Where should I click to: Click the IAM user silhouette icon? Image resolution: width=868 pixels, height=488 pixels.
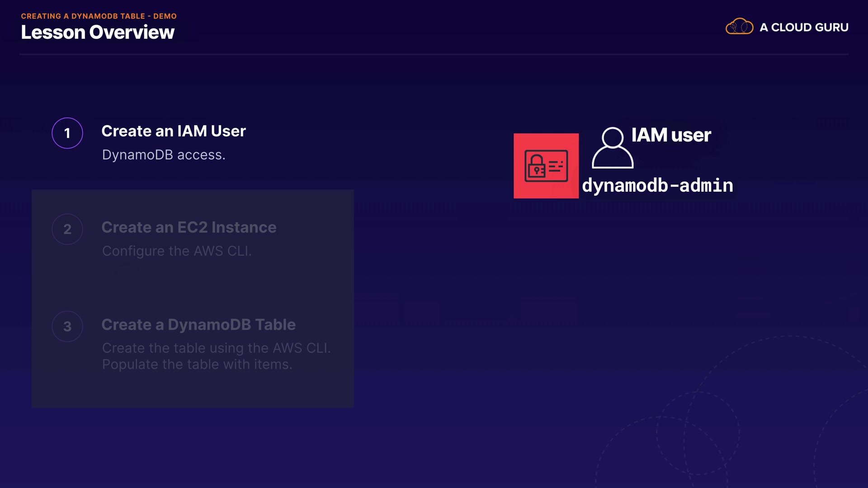[x=613, y=148]
